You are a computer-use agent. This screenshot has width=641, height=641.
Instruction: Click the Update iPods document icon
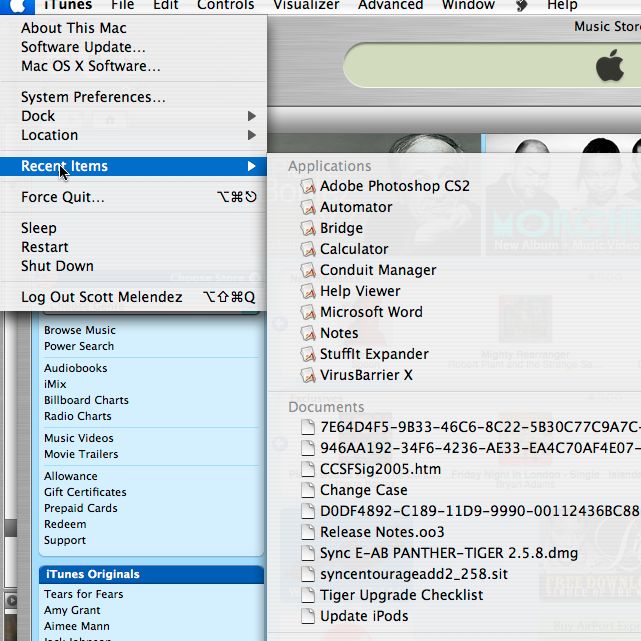[308, 616]
